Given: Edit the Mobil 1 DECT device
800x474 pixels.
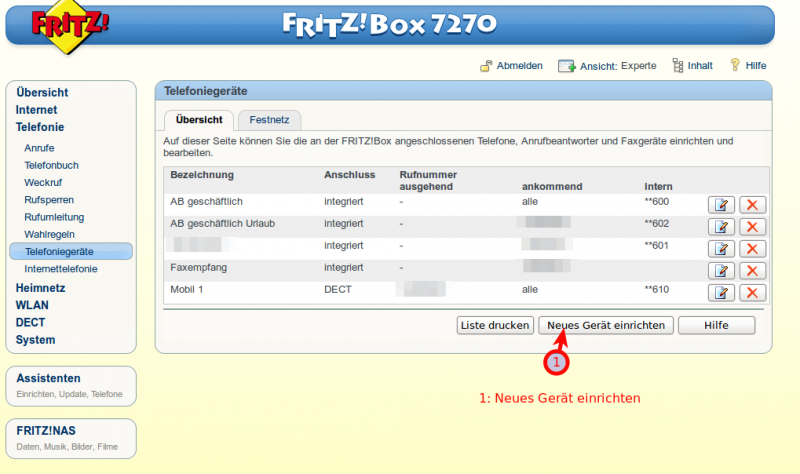Looking at the screenshot, I should (x=721, y=292).
